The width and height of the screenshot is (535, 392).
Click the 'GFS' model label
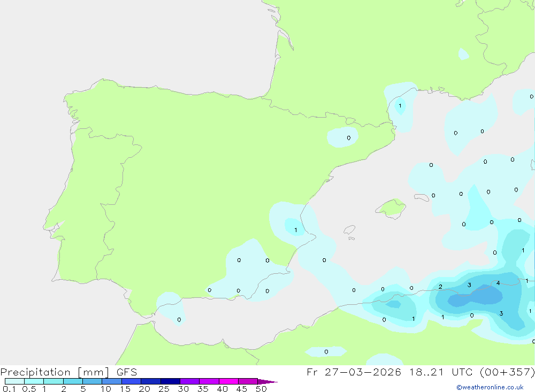[127, 372]
